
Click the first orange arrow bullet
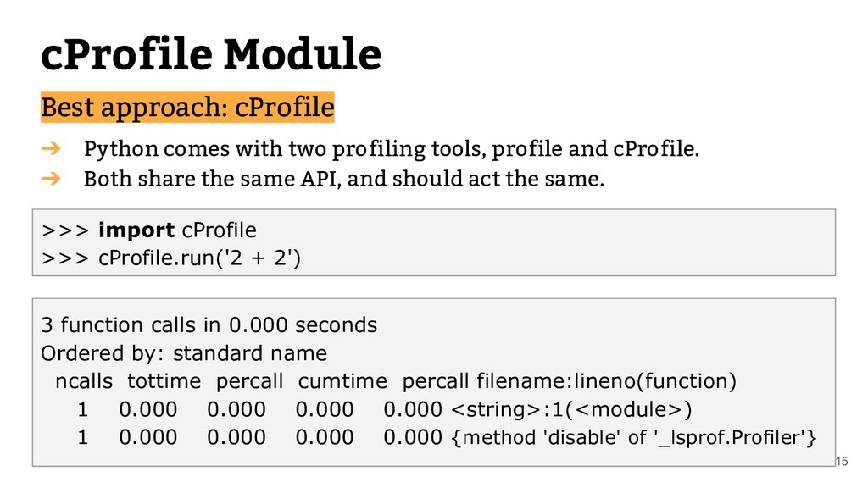click(51, 148)
